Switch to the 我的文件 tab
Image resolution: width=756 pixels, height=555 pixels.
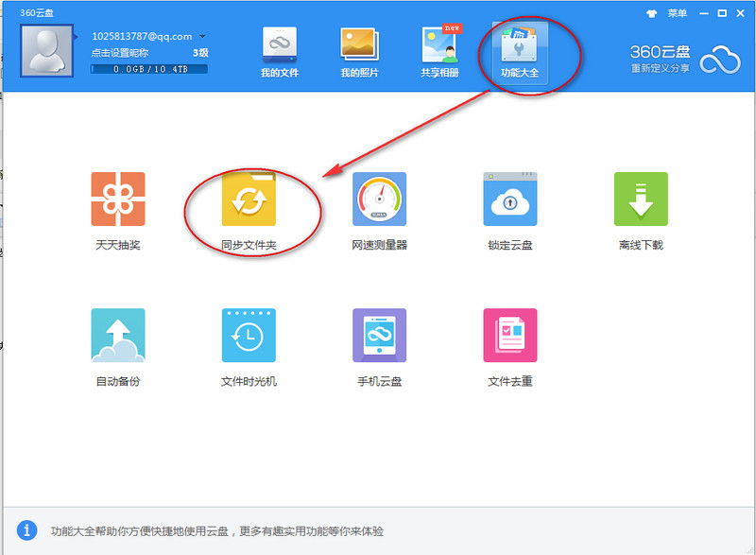[279, 53]
